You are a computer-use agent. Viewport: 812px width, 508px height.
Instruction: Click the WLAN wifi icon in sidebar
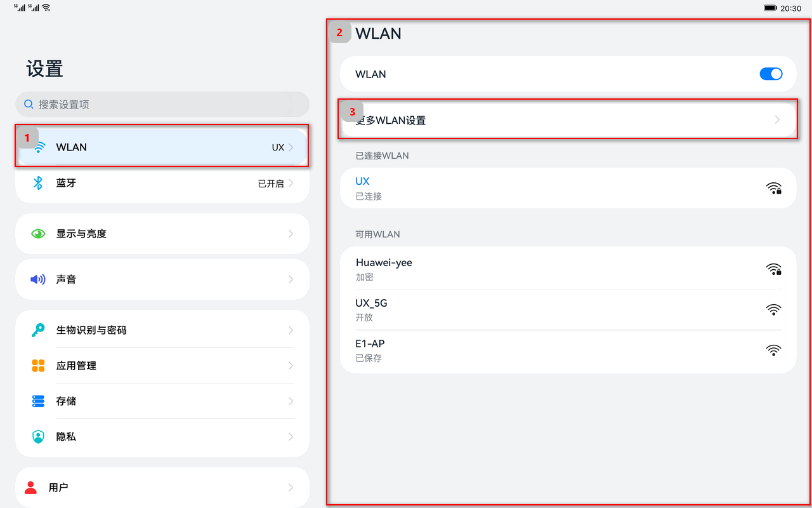[x=39, y=147]
